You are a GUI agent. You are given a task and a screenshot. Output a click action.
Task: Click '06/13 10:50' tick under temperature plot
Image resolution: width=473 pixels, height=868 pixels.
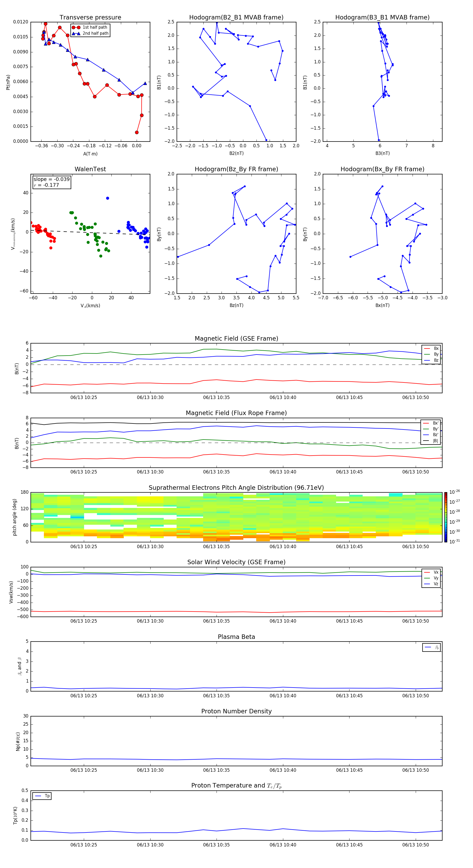tap(415, 845)
